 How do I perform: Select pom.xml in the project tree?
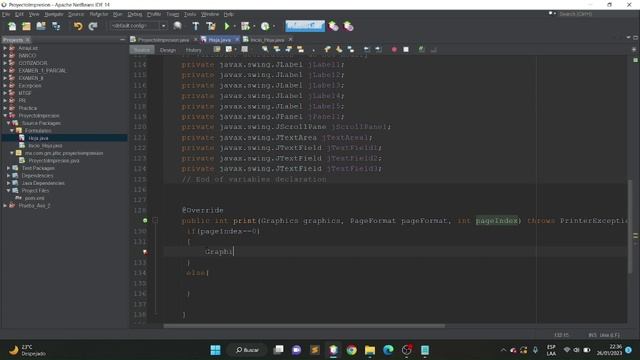pyautogui.click(x=34, y=198)
